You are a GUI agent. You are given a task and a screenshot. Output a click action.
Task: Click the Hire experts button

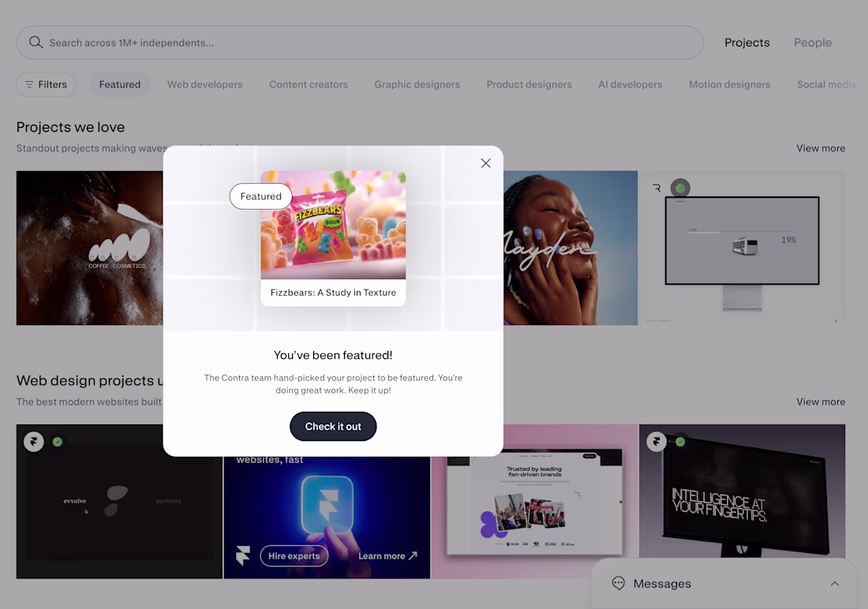tap(294, 556)
